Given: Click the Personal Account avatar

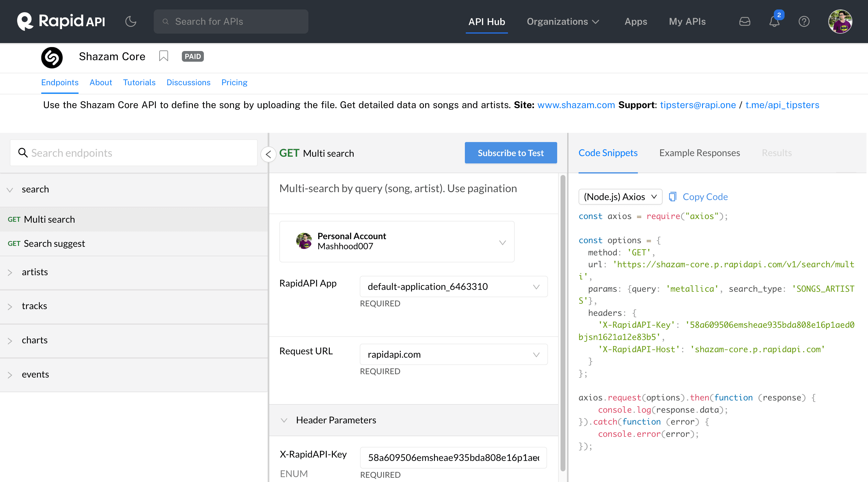Looking at the screenshot, I should pos(304,241).
